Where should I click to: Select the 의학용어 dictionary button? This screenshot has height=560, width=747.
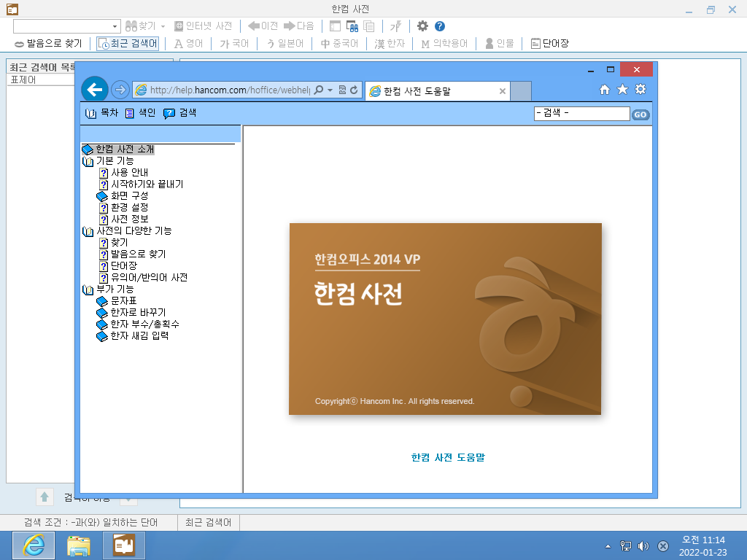click(444, 44)
